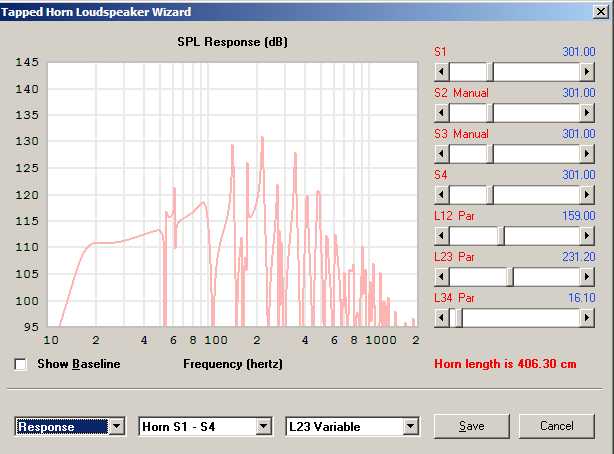Click the L23 Par slider left arrow
The width and height of the screenshot is (614, 454).
[x=442, y=277]
